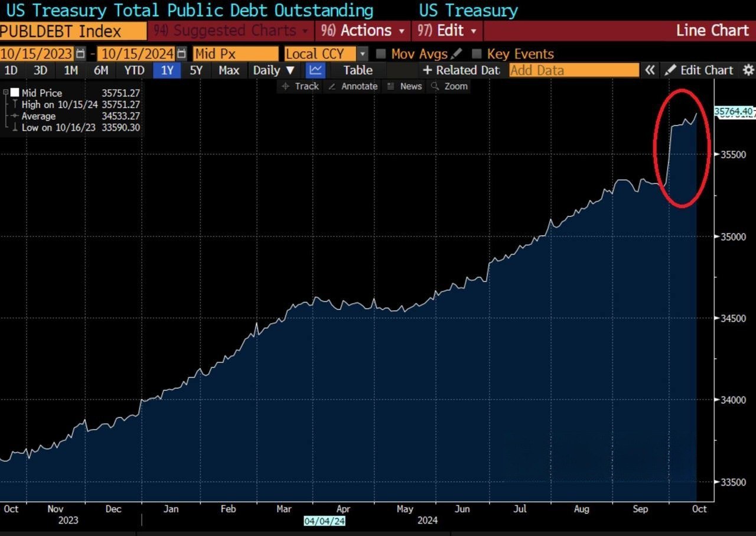Toggle the News overlay tool
756x536 pixels.
coord(405,86)
